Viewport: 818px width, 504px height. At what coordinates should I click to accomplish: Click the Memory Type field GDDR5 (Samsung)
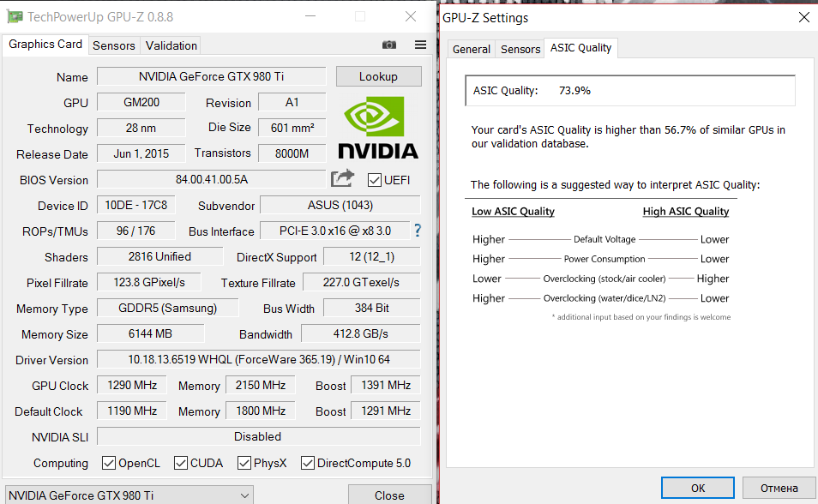[167, 308]
